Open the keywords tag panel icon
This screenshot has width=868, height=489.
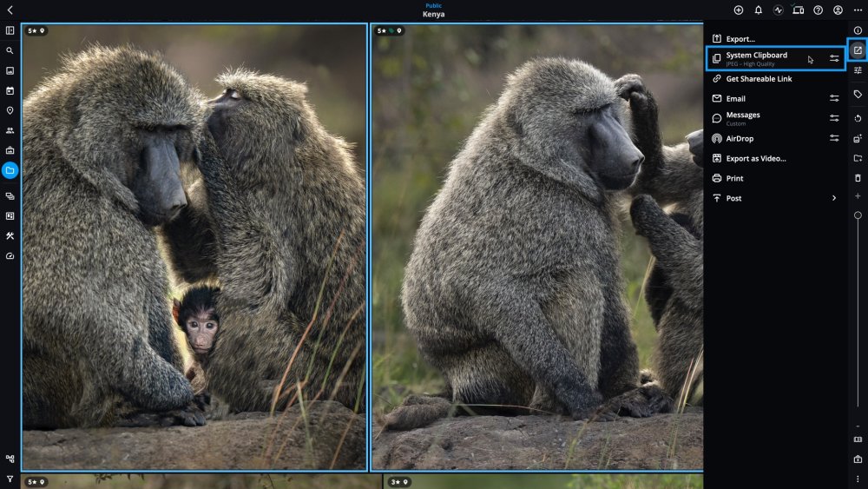coord(858,95)
